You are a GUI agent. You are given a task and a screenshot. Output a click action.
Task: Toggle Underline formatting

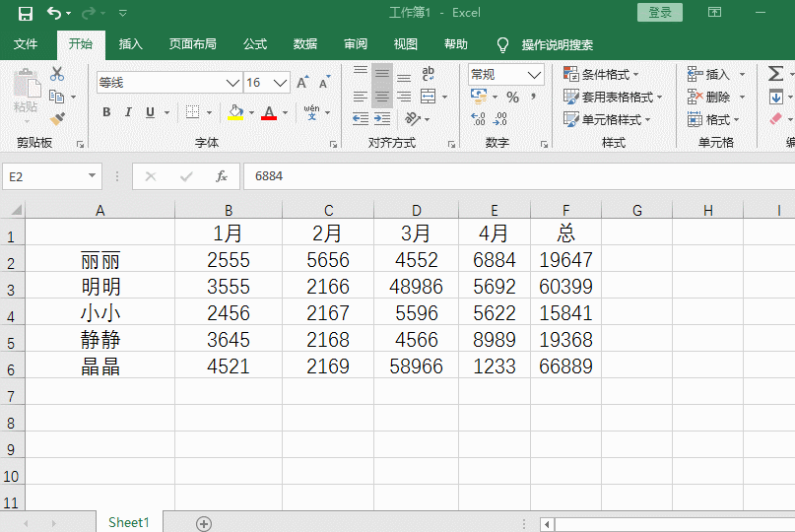pos(150,112)
